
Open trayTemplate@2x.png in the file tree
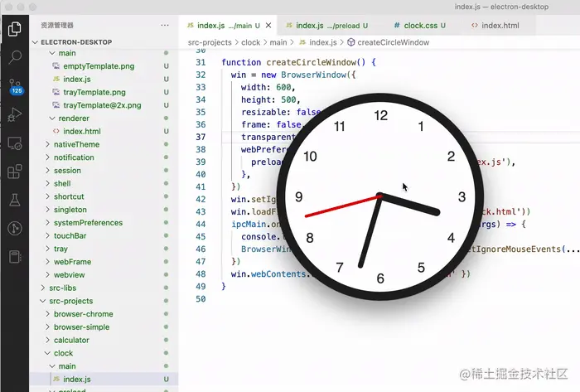101,105
